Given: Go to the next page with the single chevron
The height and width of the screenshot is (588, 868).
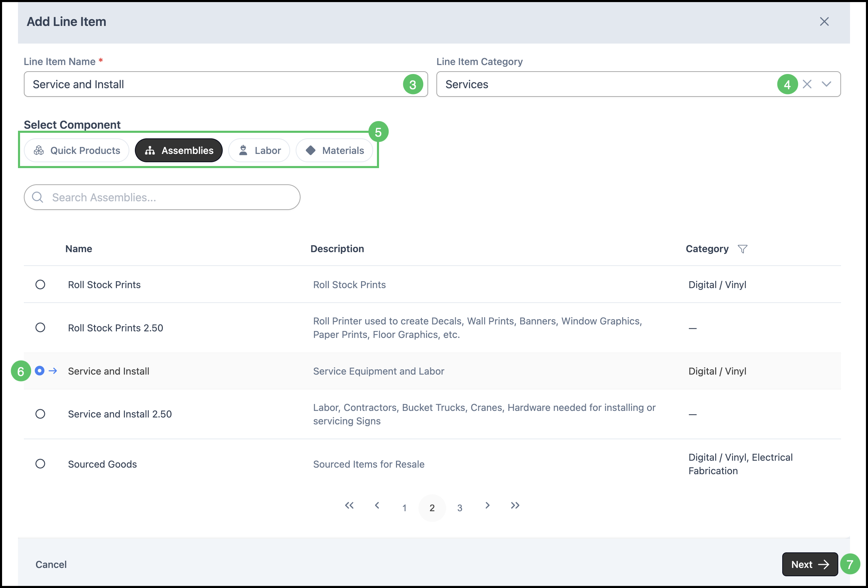Looking at the screenshot, I should (487, 505).
